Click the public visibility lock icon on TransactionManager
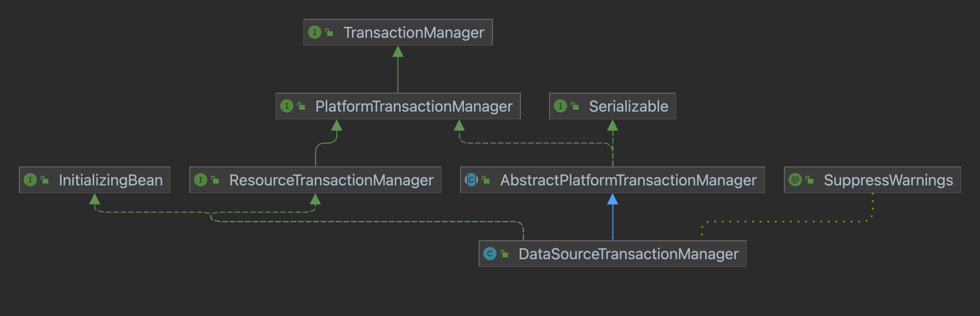Screen dimensions: 980x316 (x=329, y=32)
